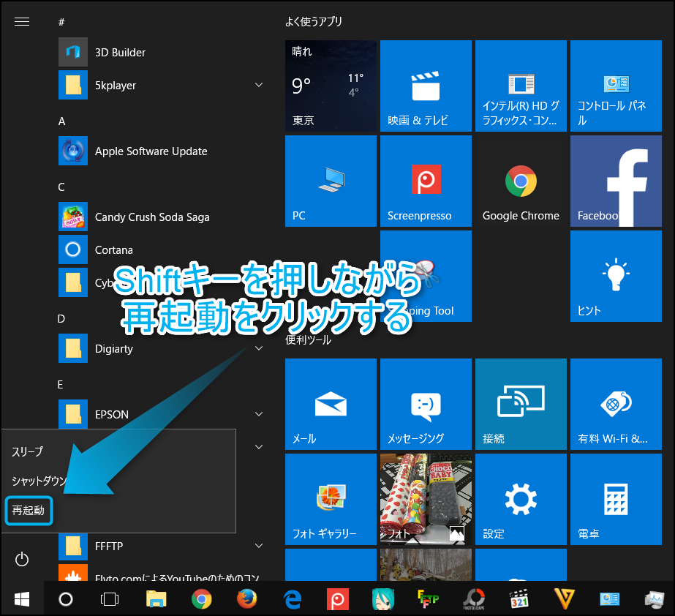Click the Windows Start button on taskbar
The image size is (675, 616).
(x=22, y=599)
